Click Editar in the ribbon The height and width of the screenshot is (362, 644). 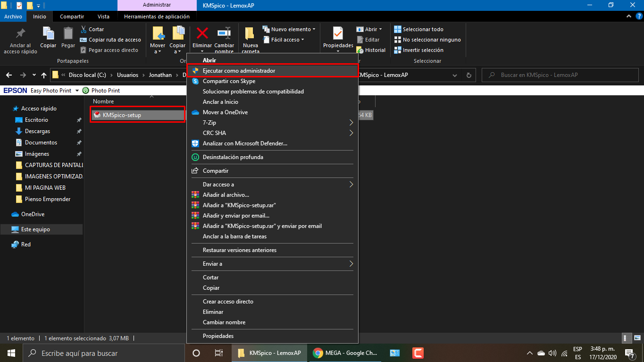368,40
